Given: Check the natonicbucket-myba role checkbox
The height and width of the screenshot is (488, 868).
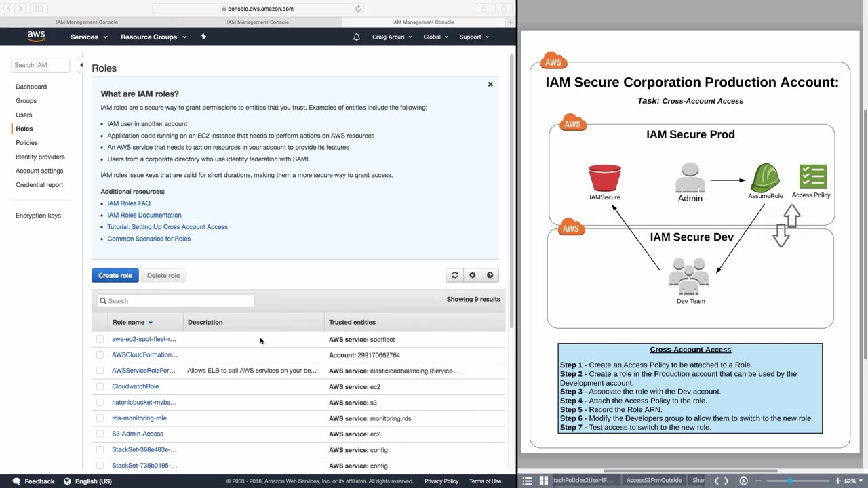Looking at the screenshot, I should pos(100,402).
